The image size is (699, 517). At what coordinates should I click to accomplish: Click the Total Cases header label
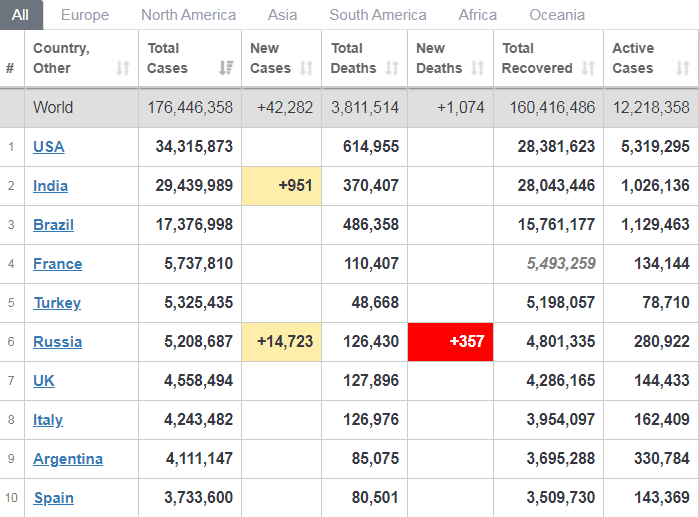click(x=167, y=58)
